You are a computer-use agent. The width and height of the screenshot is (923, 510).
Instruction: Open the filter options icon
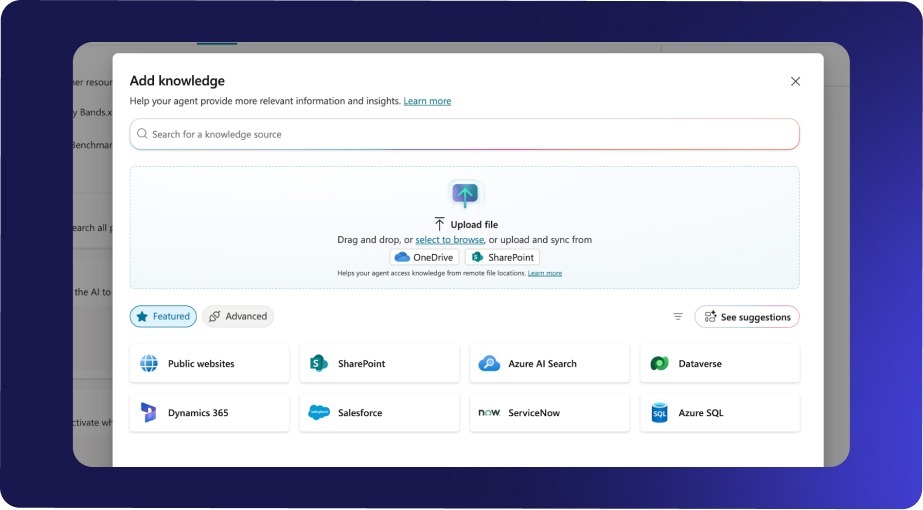pos(678,317)
